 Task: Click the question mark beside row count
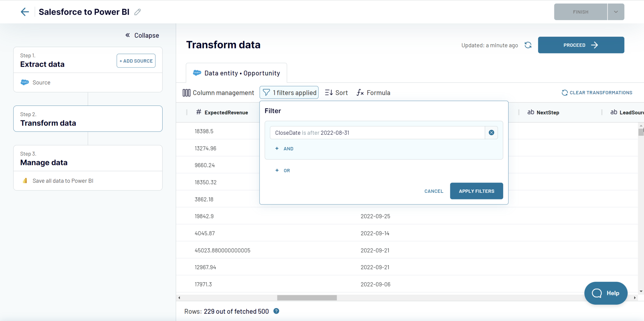276,311
